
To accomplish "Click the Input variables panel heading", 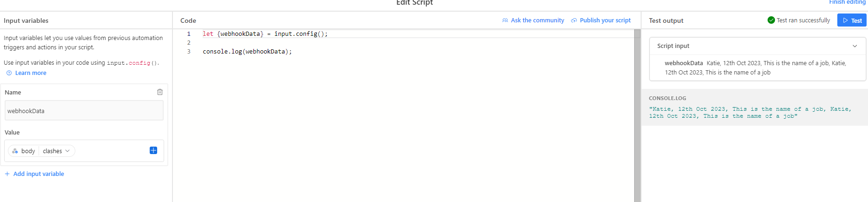I will (26, 20).
